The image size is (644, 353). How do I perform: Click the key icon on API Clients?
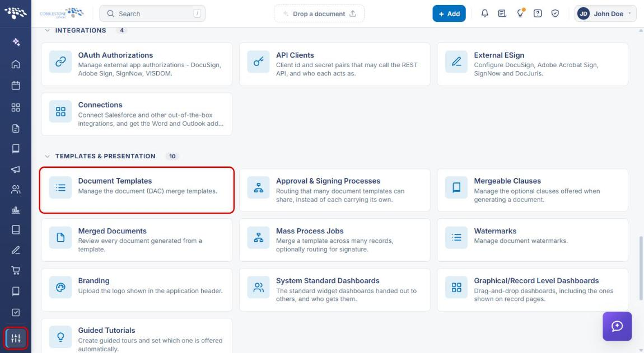click(258, 62)
